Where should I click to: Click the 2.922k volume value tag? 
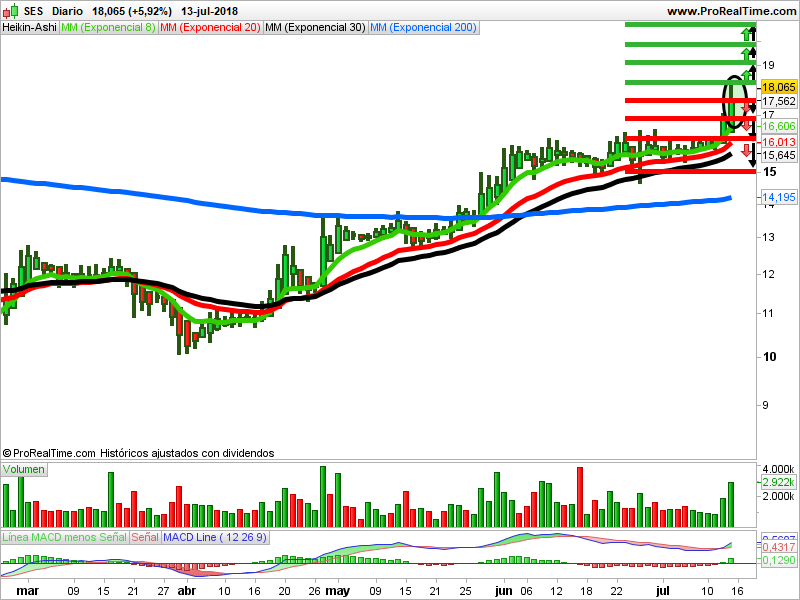(778, 483)
